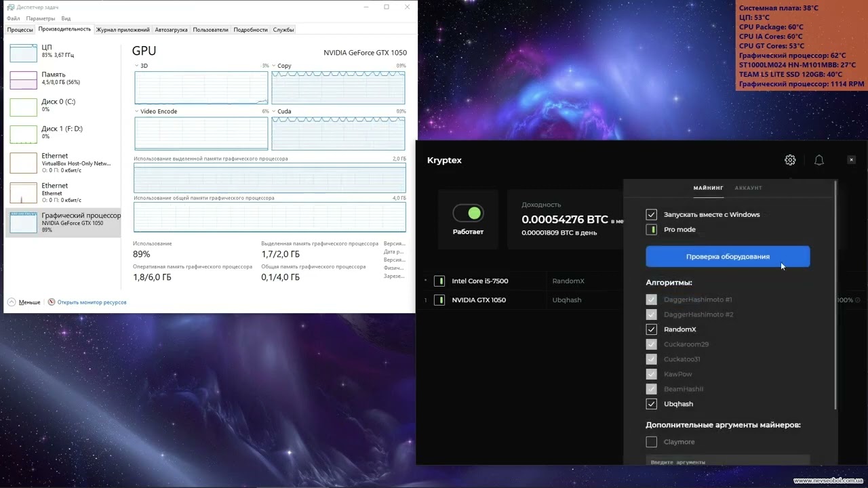Open Kryptex notifications bell
The width and height of the screenshot is (868, 488).
coord(819,160)
